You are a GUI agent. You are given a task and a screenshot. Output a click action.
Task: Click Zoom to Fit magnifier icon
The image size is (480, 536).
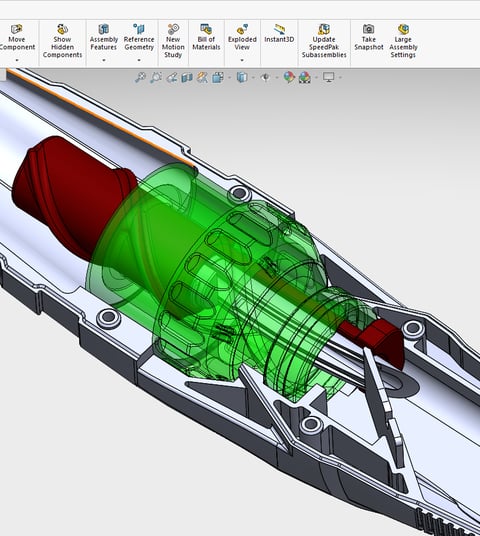(140, 77)
